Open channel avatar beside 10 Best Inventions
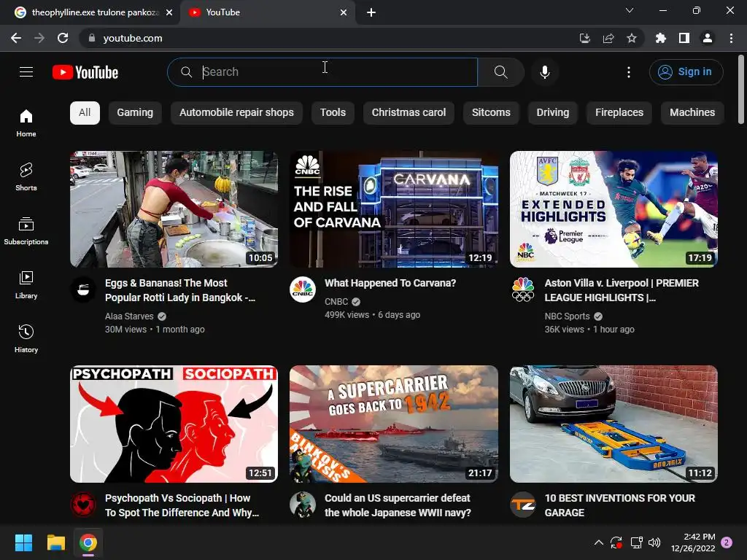The width and height of the screenshot is (747, 560). (522, 505)
